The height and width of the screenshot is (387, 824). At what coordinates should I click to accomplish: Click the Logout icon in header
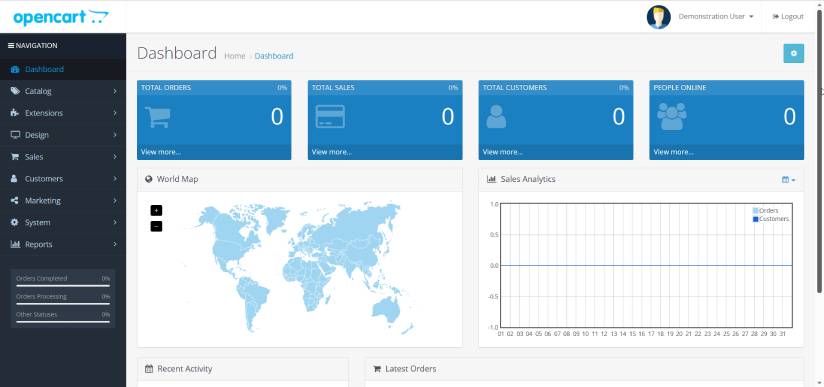(x=775, y=17)
